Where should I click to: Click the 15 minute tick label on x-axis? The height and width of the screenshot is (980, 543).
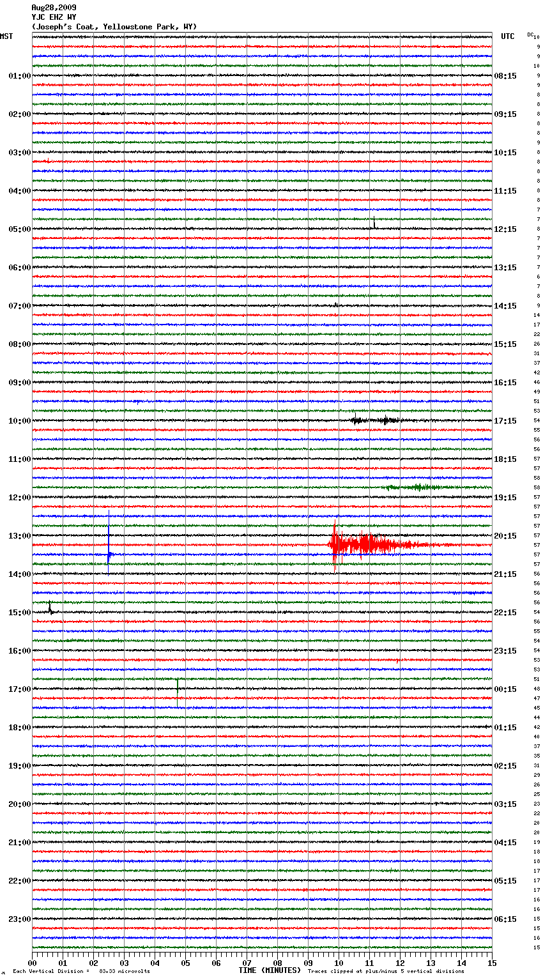[492, 963]
